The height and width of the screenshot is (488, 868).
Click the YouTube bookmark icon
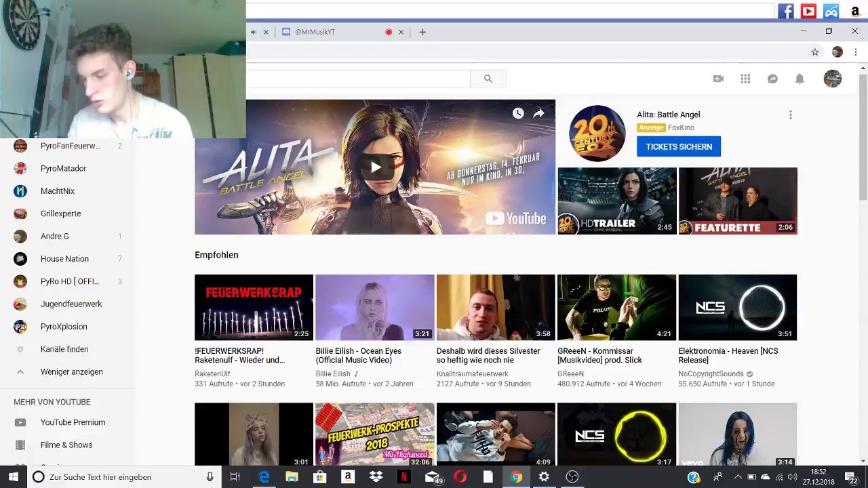pyautogui.click(x=808, y=11)
